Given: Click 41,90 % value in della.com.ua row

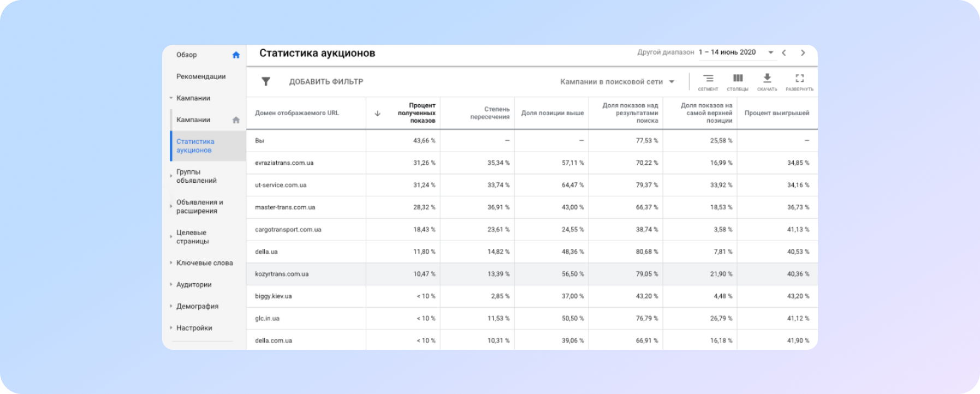Looking at the screenshot, I should coord(798,341).
